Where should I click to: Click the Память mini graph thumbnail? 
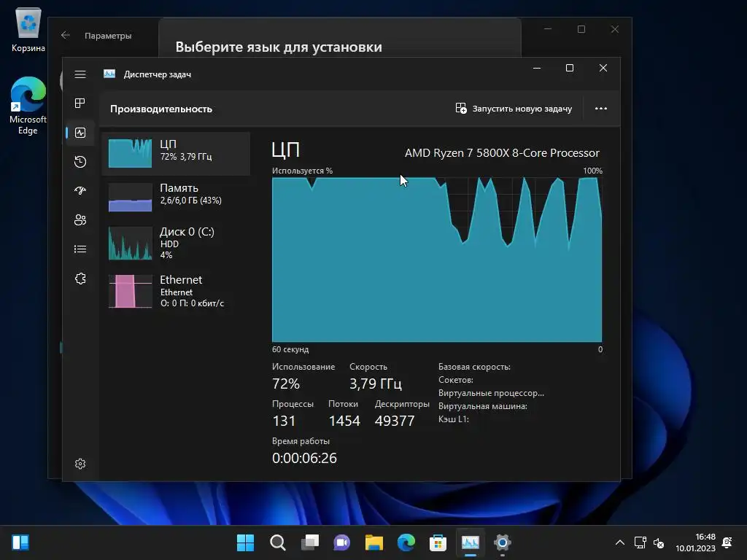point(130,197)
